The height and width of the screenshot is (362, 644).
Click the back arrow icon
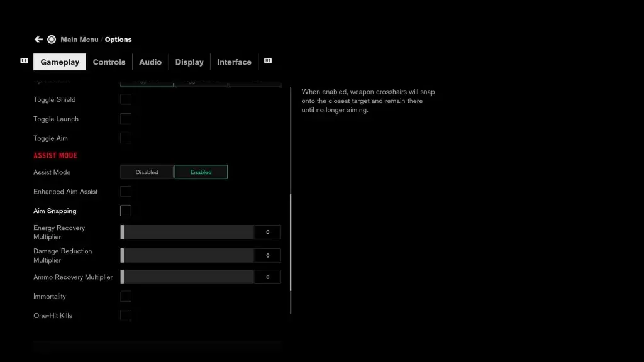[x=38, y=40]
